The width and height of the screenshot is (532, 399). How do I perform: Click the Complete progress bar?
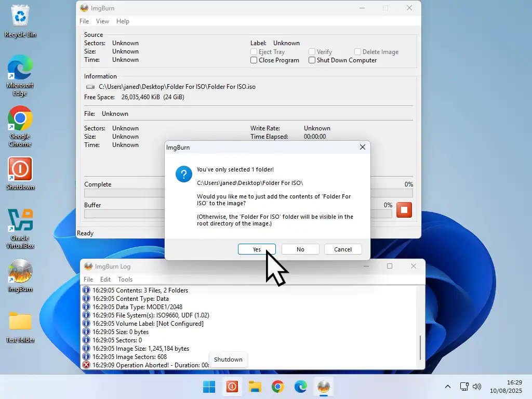click(x=248, y=193)
